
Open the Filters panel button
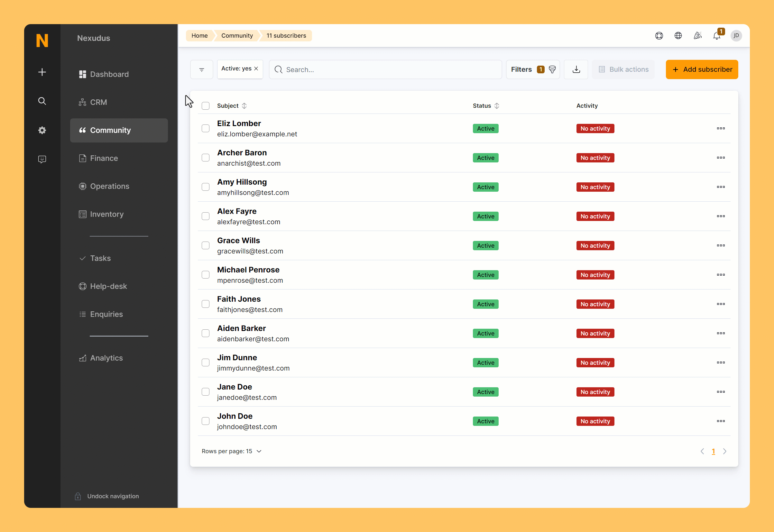[x=533, y=69]
